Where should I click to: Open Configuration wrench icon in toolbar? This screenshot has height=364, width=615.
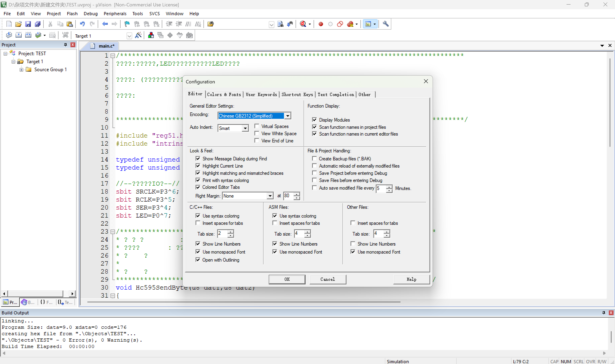(x=385, y=24)
